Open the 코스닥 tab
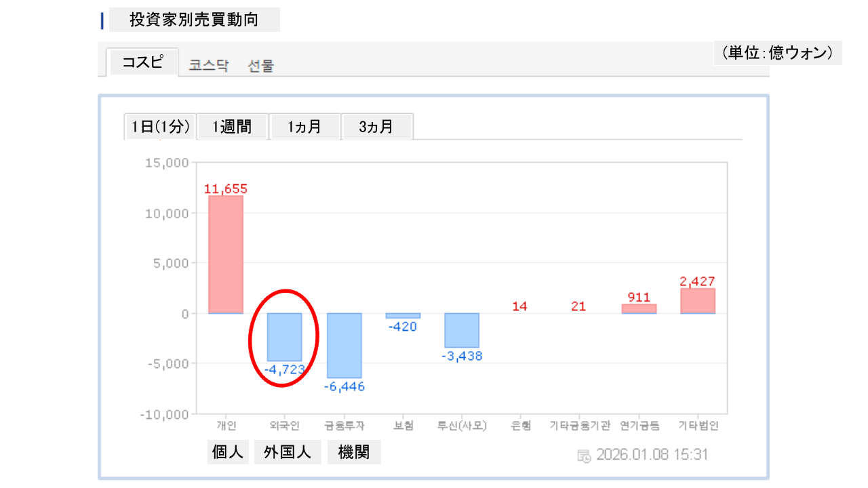 pos(209,66)
